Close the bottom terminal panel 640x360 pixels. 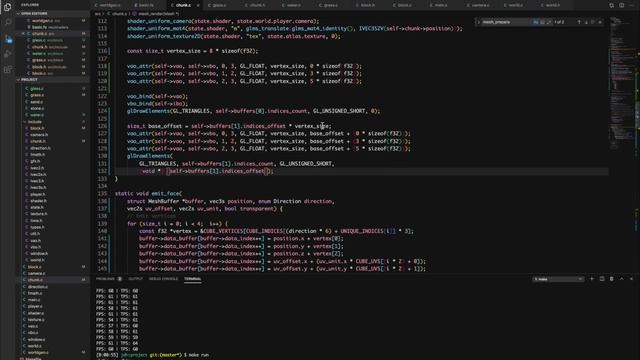tap(631, 279)
